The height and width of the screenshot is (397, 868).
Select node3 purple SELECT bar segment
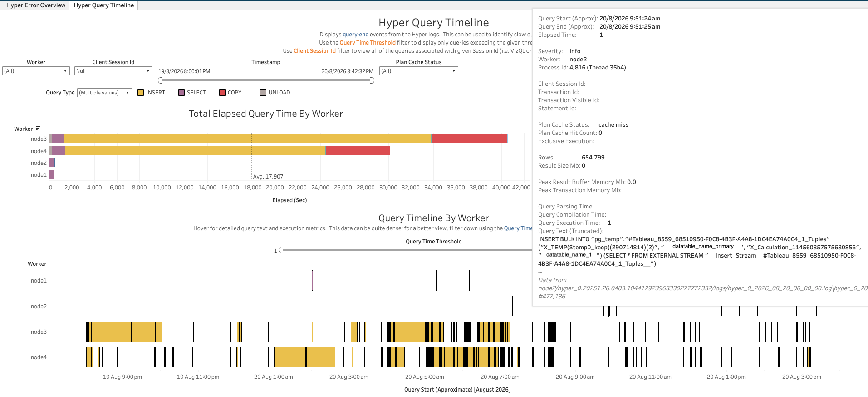point(58,139)
